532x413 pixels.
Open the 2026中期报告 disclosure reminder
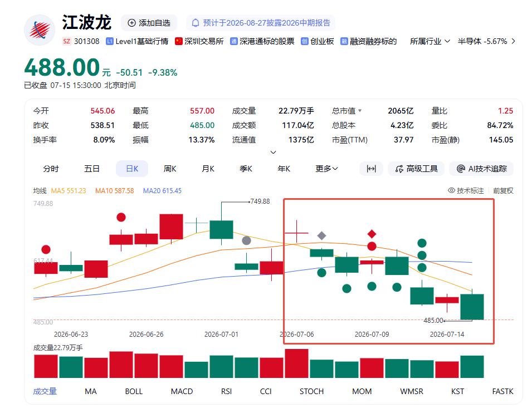(x=261, y=23)
